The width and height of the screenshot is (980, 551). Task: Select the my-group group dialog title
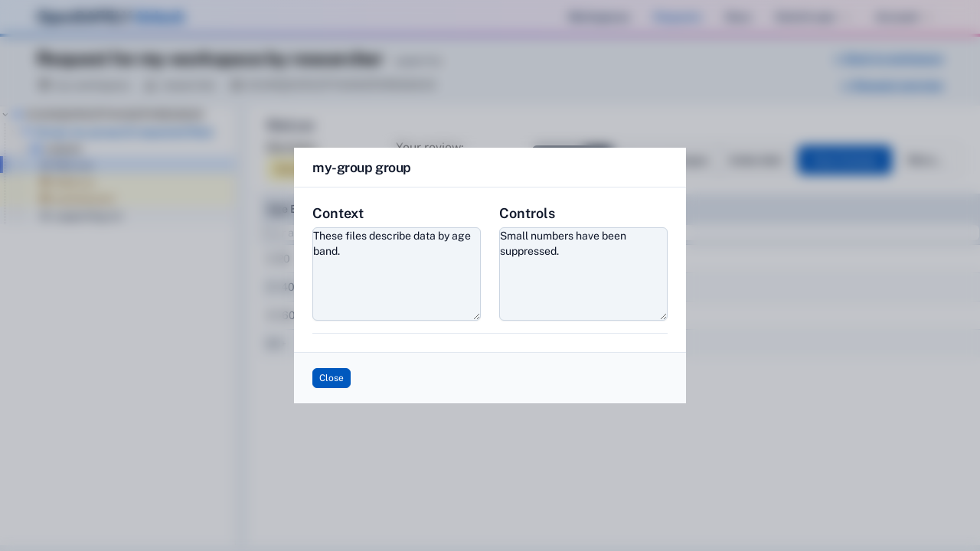(x=361, y=168)
